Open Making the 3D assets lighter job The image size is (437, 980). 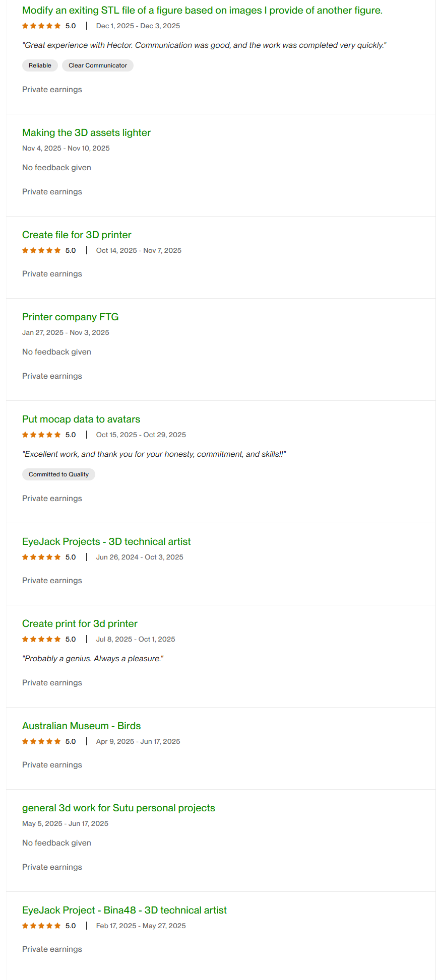[x=86, y=133]
